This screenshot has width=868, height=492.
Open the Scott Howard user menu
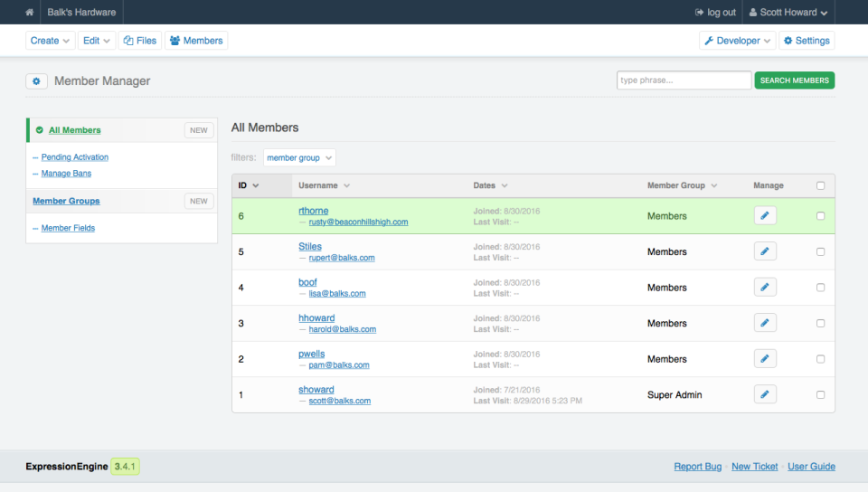[788, 13]
